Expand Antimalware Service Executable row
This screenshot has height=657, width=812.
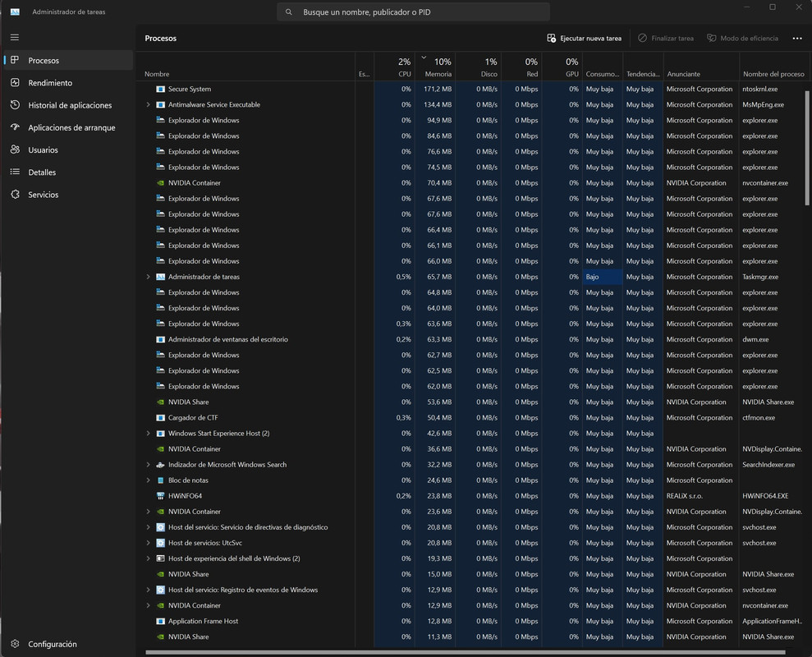(x=148, y=104)
